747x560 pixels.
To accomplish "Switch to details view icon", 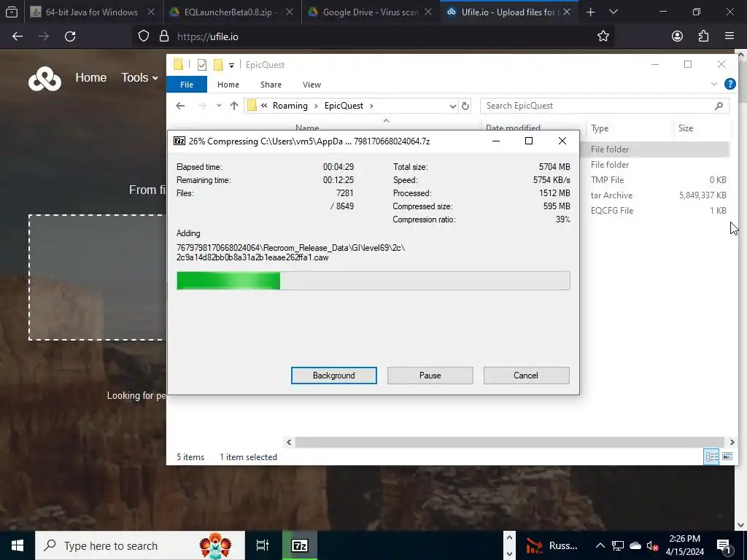I will coord(711,456).
